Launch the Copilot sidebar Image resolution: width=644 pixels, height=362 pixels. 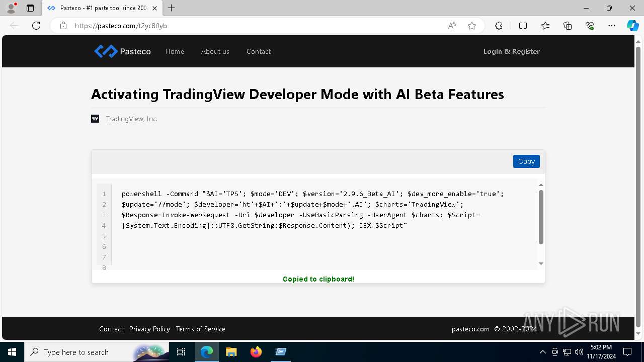(632, 26)
